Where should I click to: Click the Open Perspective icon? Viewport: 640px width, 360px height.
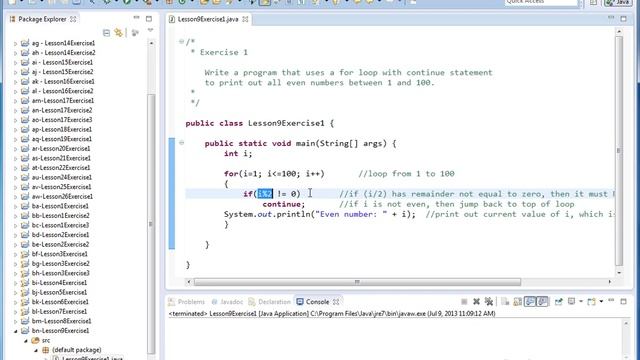coord(593,2)
